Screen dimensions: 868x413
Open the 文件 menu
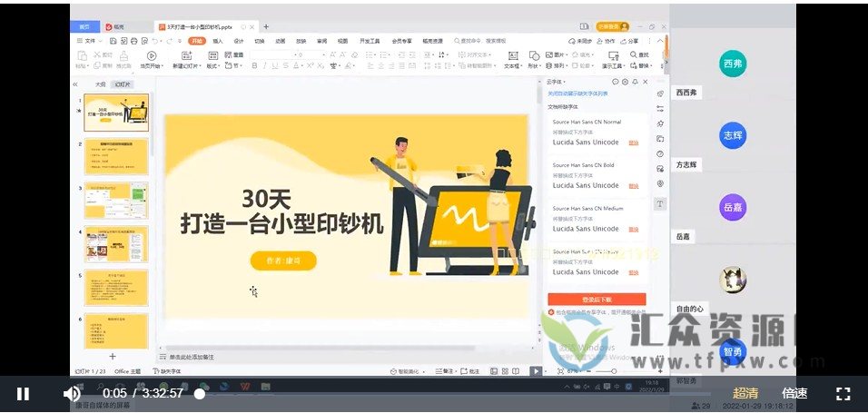(89, 41)
